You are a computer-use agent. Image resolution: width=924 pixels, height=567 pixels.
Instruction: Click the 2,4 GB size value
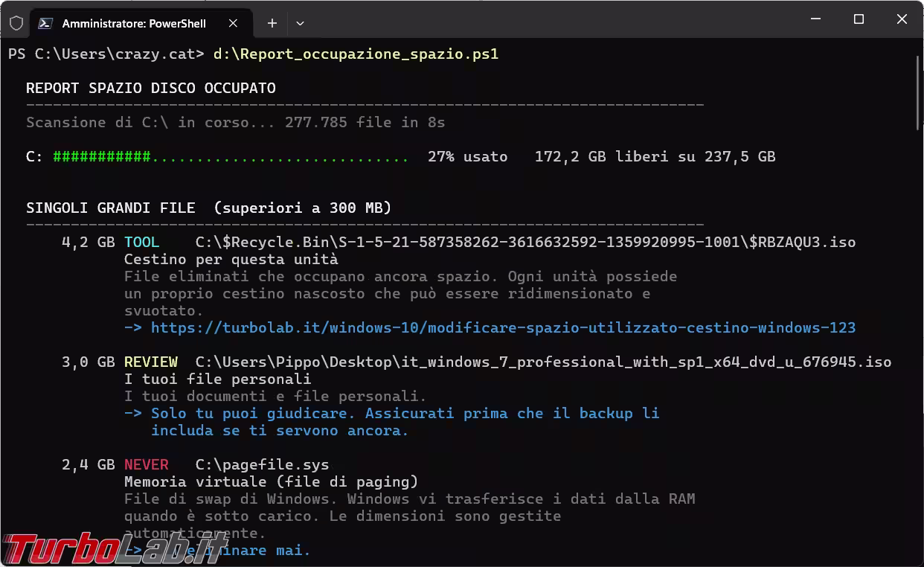point(89,464)
